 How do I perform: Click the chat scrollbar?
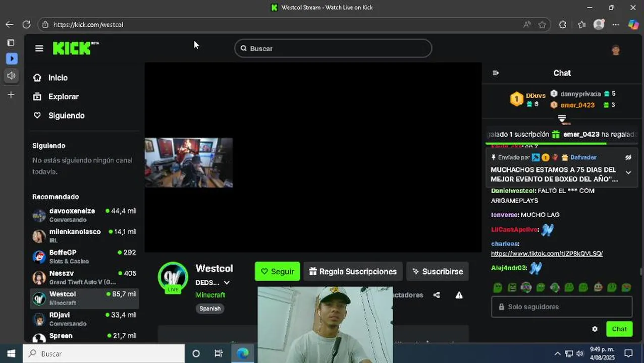tap(641, 271)
